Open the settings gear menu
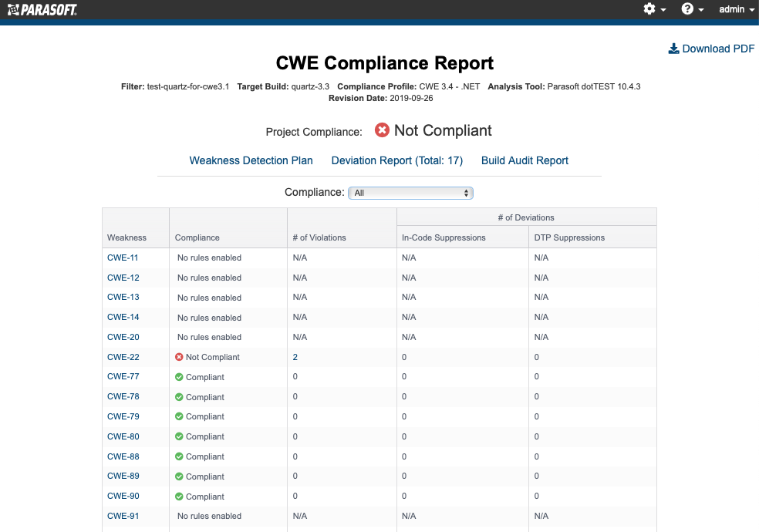 [x=654, y=9]
